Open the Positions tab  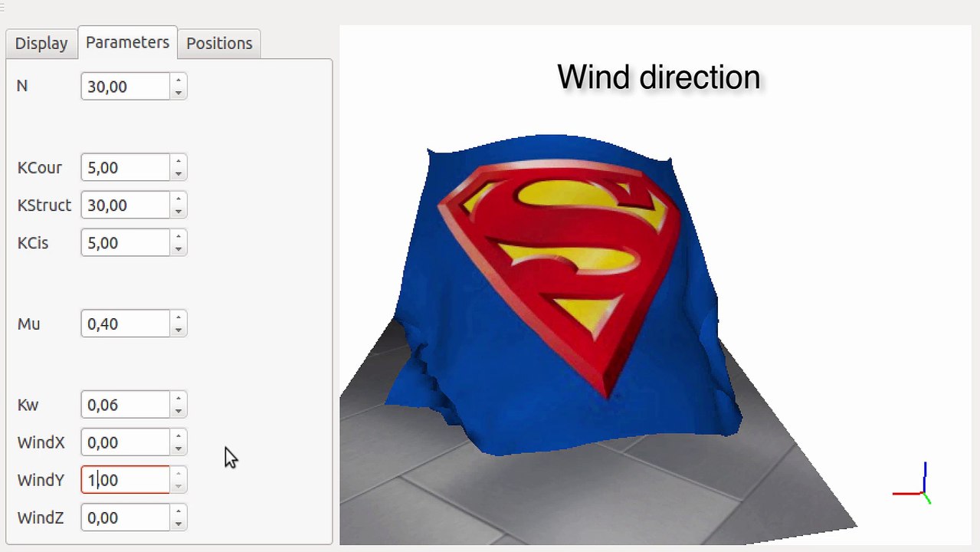[219, 44]
